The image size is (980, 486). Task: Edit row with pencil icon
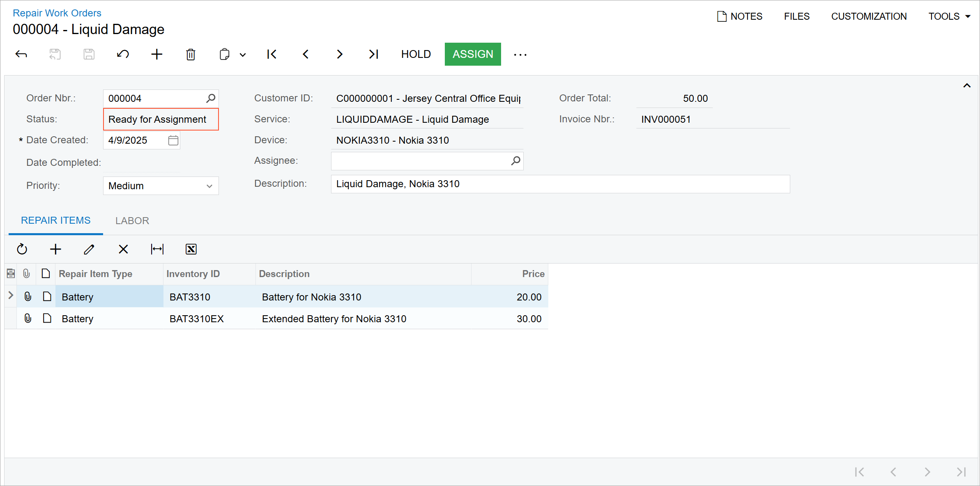(x=89, y=249)
